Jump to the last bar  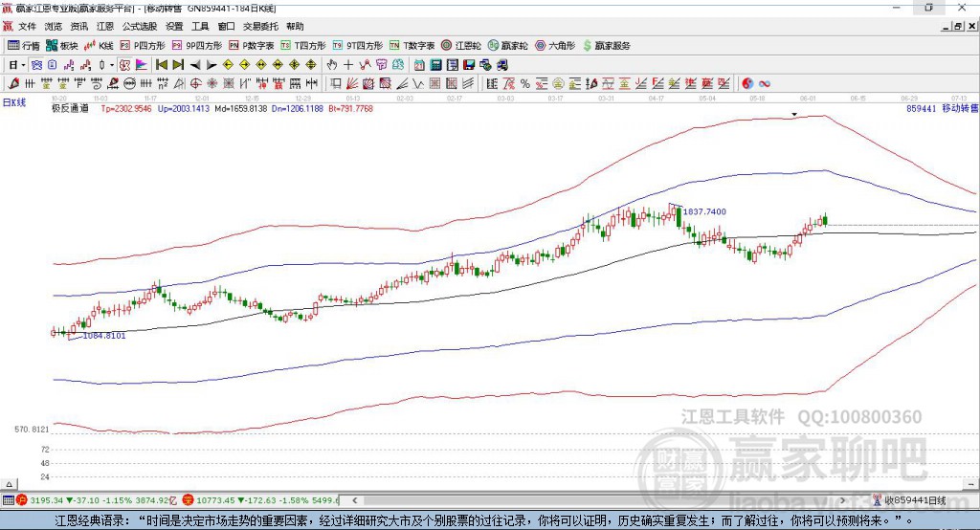(x=178, y=65)
